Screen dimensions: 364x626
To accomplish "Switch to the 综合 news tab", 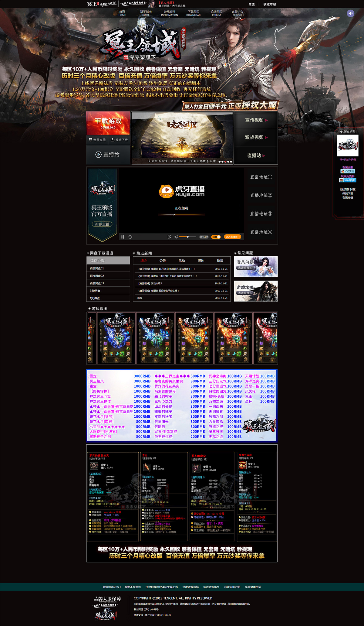I will click(143, 261).
